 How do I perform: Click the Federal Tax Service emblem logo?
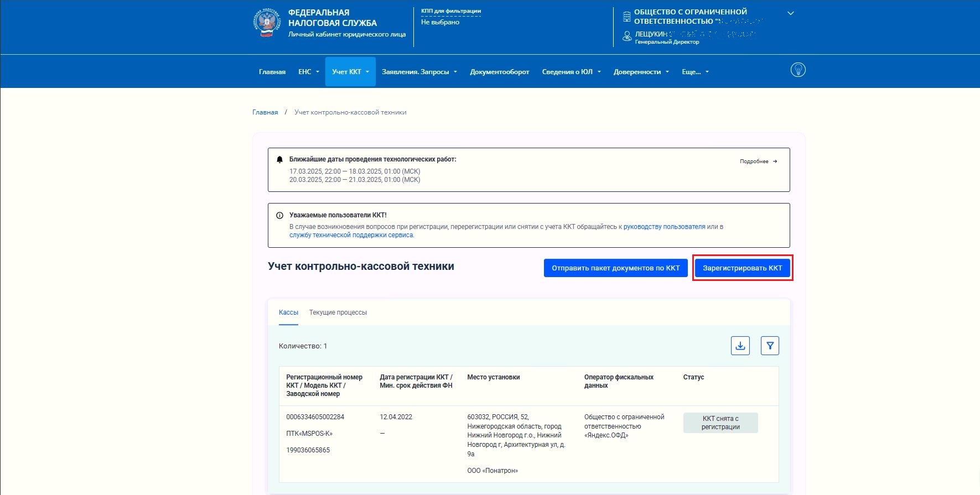coord(267,24)
